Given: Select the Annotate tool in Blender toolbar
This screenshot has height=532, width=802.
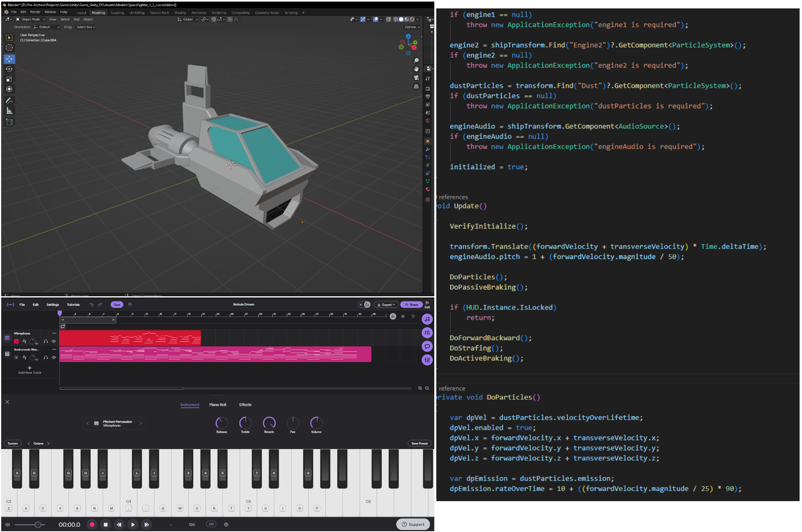Looking at the screenshot, I should 9,101.
